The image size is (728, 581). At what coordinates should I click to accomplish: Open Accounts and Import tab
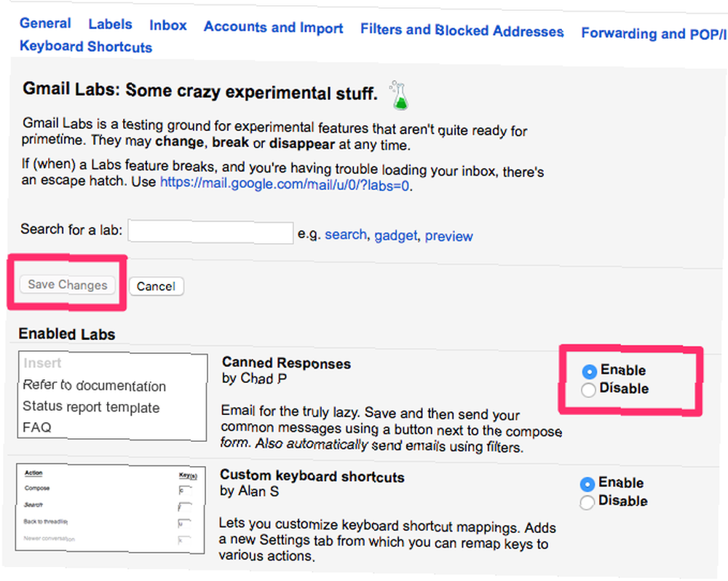click(274, 28)
